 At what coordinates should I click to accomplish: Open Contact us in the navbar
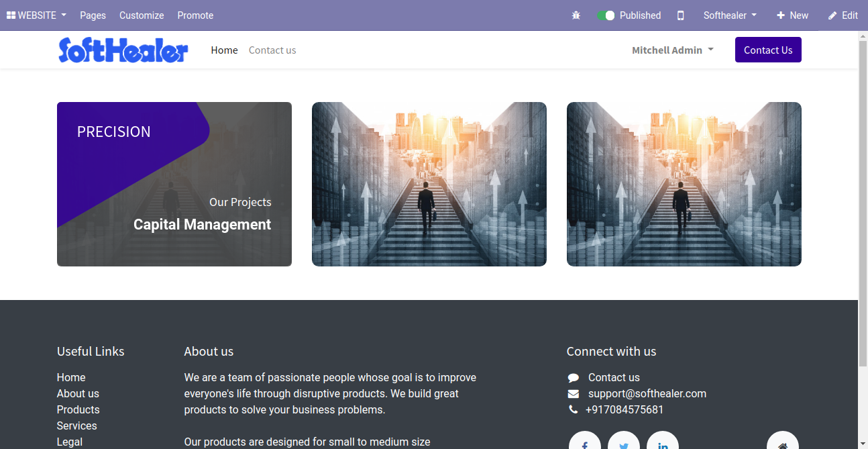(272, 50)
